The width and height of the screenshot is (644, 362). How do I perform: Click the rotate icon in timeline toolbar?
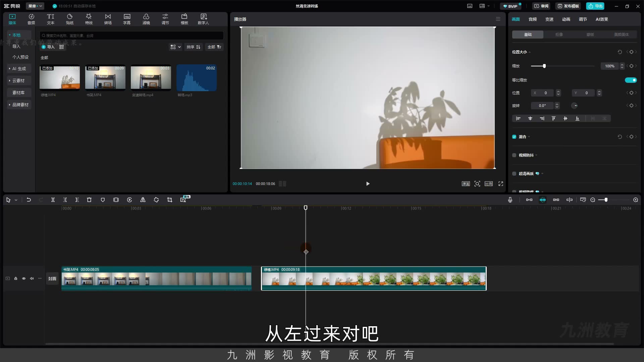[x=156, y=200]
